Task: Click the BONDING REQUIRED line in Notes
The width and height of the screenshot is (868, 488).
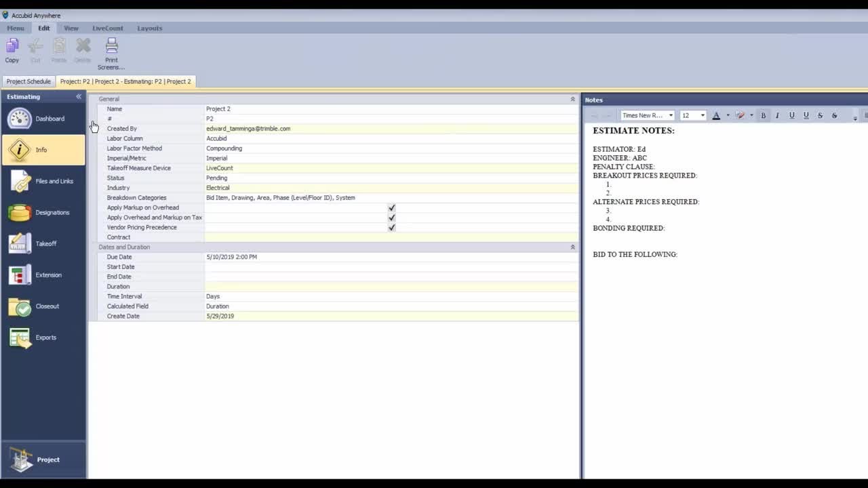Action: 629,228
